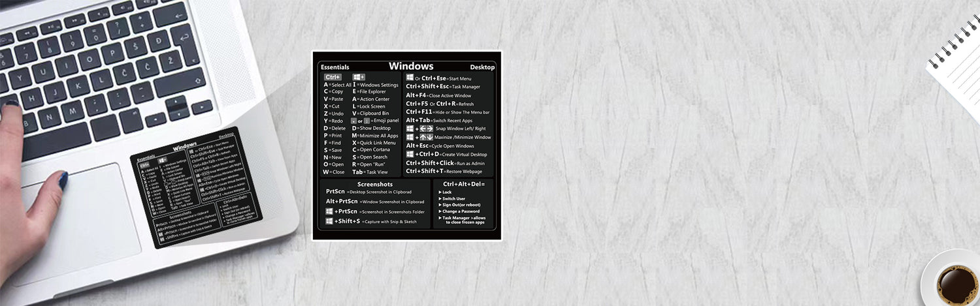Click 'Z=Undo' on the large sticker

(333, 114)
